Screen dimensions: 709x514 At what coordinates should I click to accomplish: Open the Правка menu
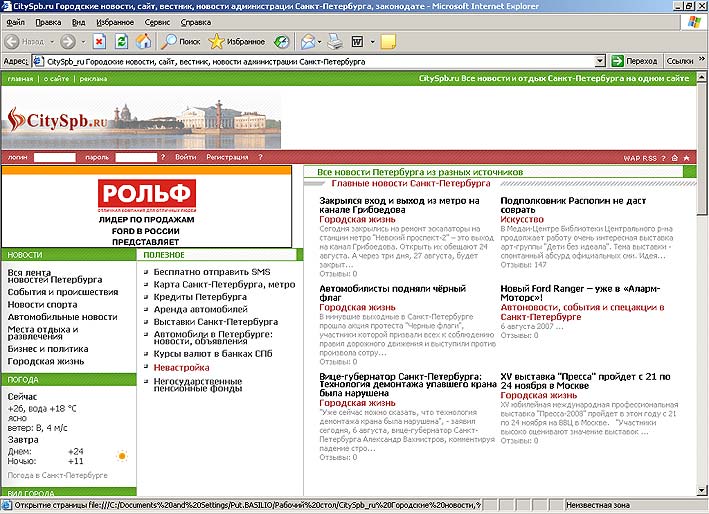pos(48,22)
